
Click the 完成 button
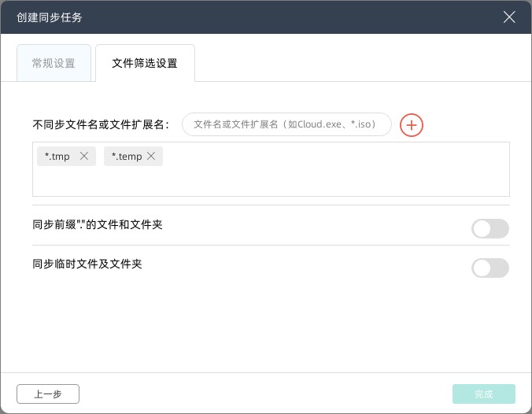[483, 394]
